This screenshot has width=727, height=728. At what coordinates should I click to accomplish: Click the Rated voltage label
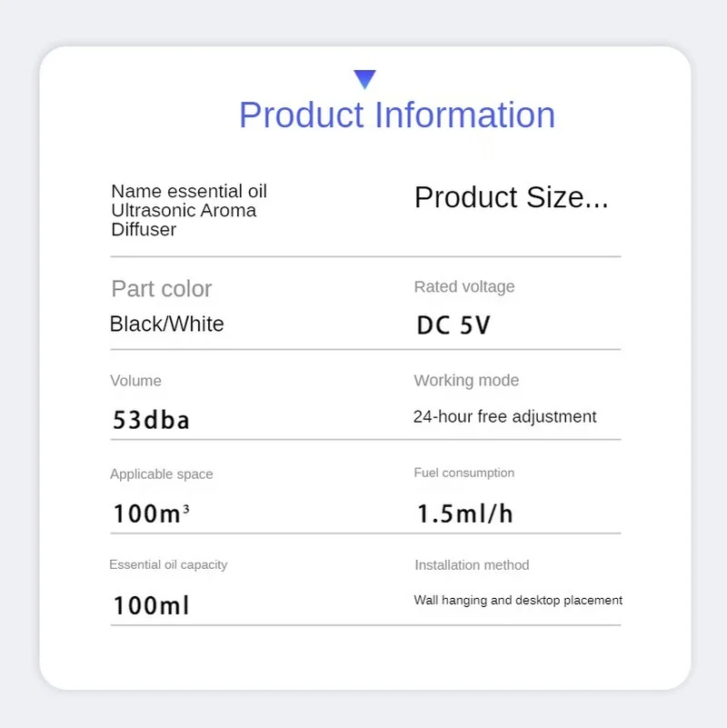463,287
